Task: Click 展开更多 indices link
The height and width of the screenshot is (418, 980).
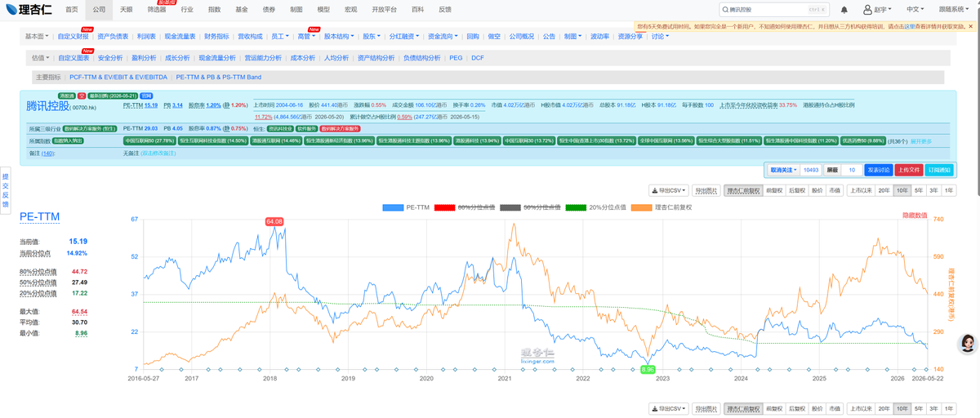Action: [920, 141]
